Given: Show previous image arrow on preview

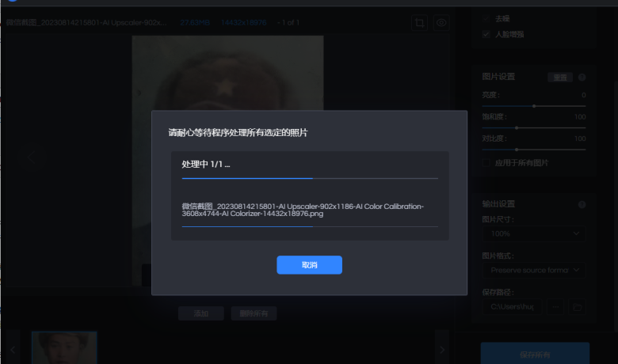Looking at the screenshot, I should tap(31, 157).
